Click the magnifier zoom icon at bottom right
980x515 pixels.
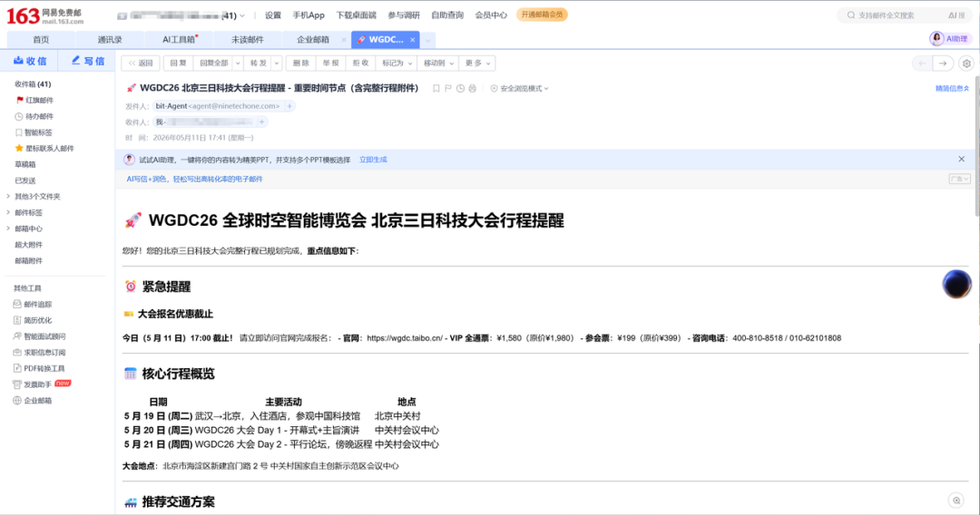[x=956, y=500]
